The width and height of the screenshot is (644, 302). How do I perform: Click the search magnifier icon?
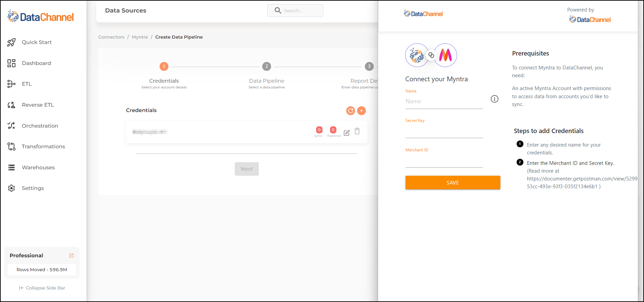click(278, 10)
